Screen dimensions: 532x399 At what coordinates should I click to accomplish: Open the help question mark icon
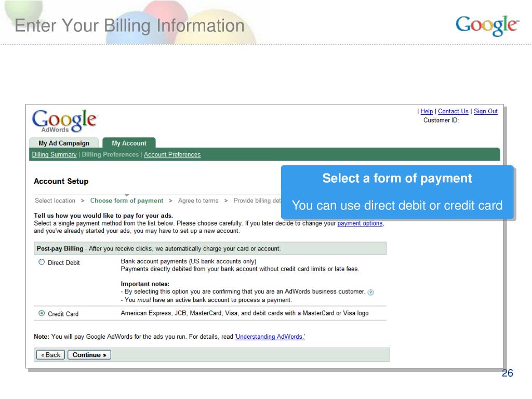pyautogui.click(x=370, y=292)
